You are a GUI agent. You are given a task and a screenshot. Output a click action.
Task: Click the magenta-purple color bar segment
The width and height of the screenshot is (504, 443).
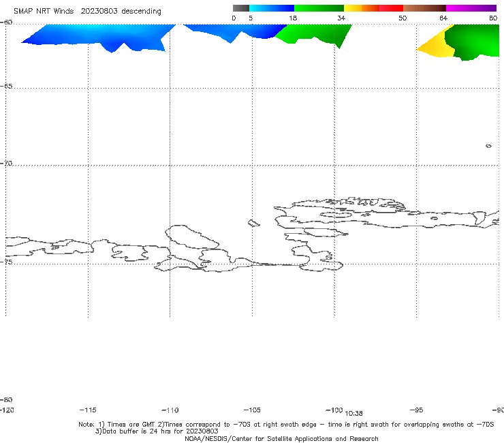(471, 8)
